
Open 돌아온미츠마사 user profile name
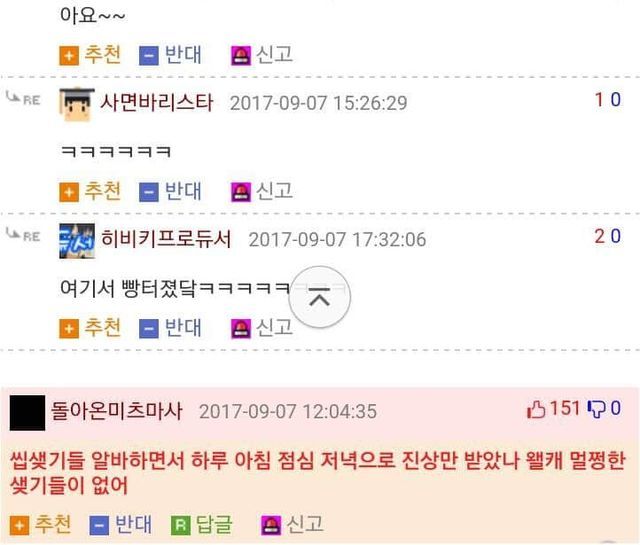click(x=116, y=411)
